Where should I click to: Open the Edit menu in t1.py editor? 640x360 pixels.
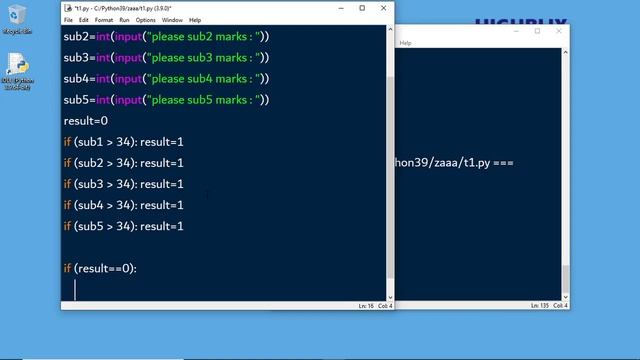[84, 20]
